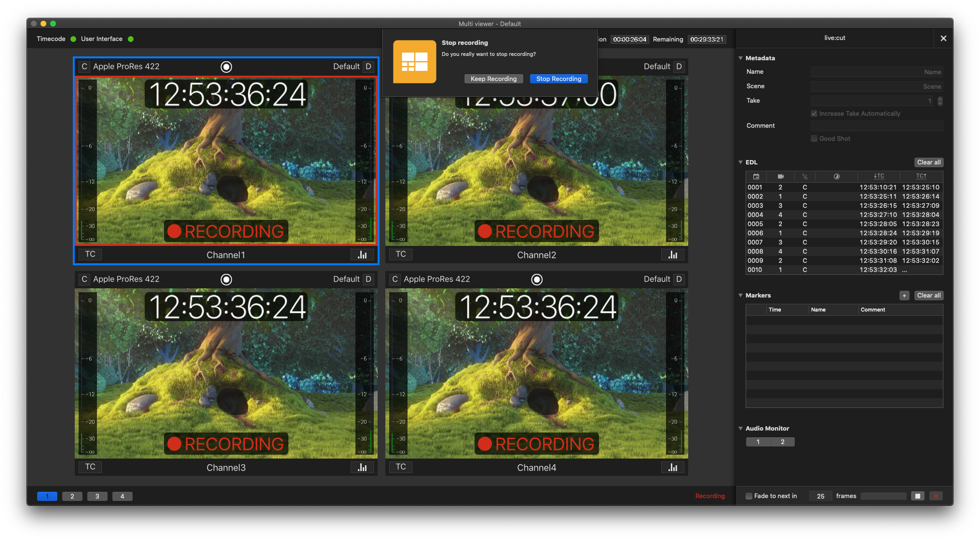Screen dimensions: 980x541
Task: Click the Stop recording dialog app icon
Action: 415,62
